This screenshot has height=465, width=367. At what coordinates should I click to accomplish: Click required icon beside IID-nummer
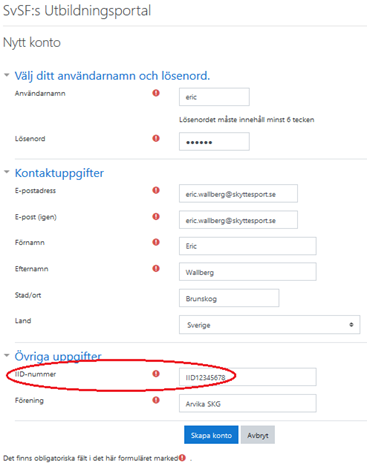coord(156,374)
